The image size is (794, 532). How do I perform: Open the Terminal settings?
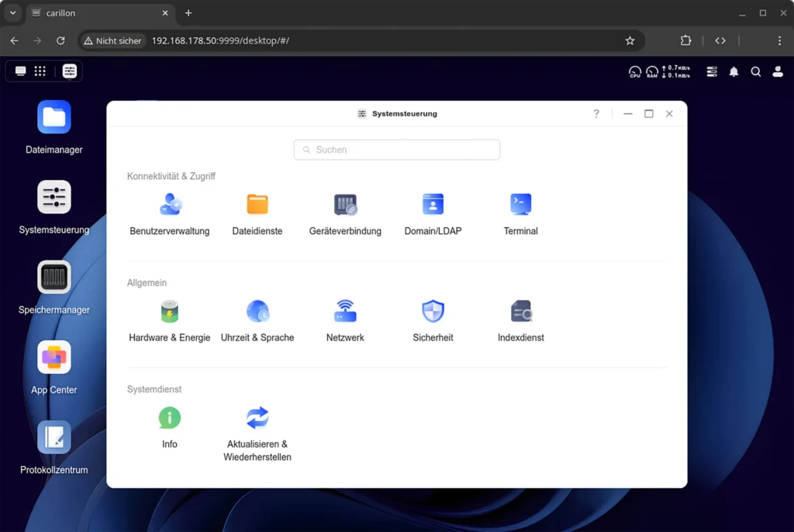pos(520,205)
